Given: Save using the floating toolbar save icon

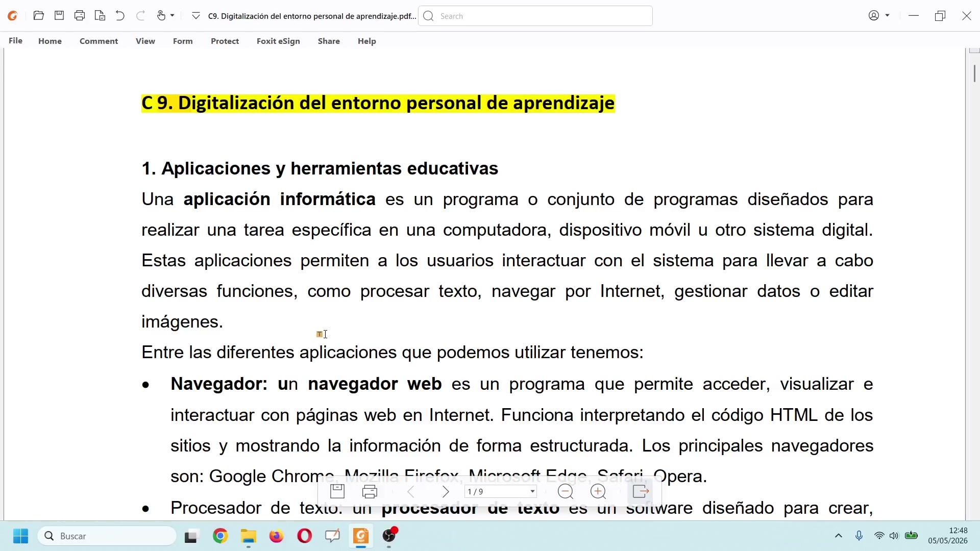Looking at the screenshot, I should click(x=337, y=491).
